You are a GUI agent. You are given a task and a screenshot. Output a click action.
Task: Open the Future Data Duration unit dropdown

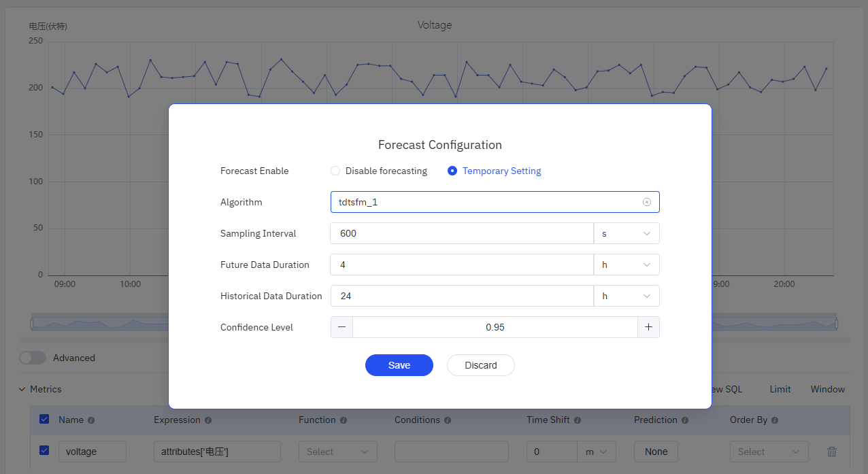point(627,265)
